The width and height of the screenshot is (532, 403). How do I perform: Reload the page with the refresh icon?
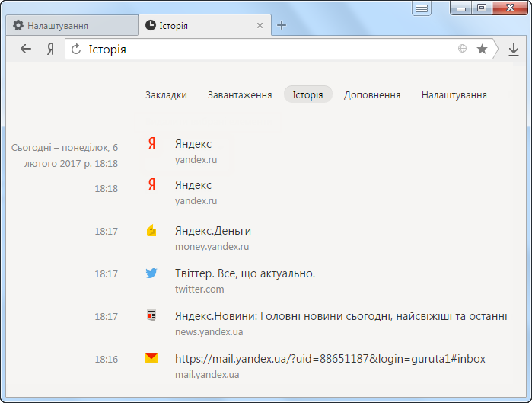click(76, 50)
